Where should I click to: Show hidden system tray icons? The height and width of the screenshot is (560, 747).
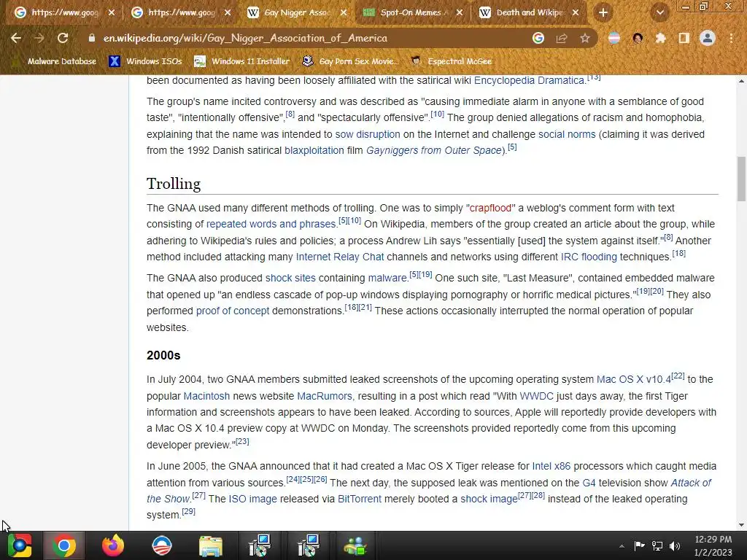pos(622,546)
